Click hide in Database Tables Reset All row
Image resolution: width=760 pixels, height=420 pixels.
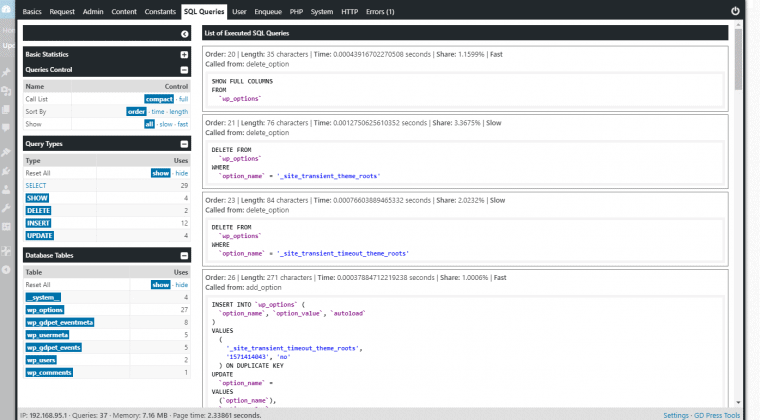tap(182, 285)
